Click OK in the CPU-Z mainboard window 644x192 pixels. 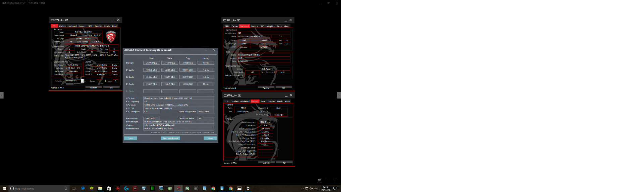pyautogui.click(x=284, y=88)
